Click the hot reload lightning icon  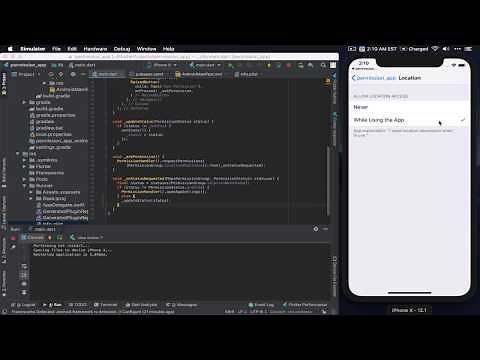(50, 237)
